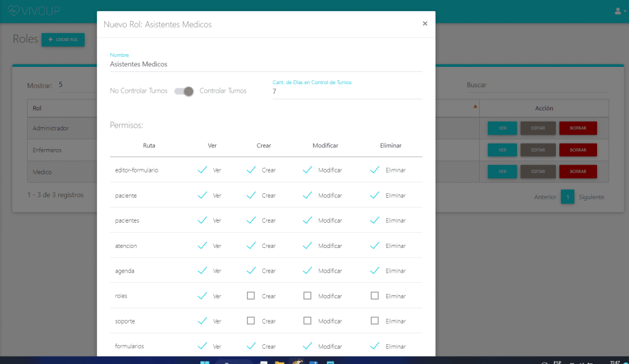Uncheck Modificar for agenda
The image size is (629, 364).
(x=307, y=271)
